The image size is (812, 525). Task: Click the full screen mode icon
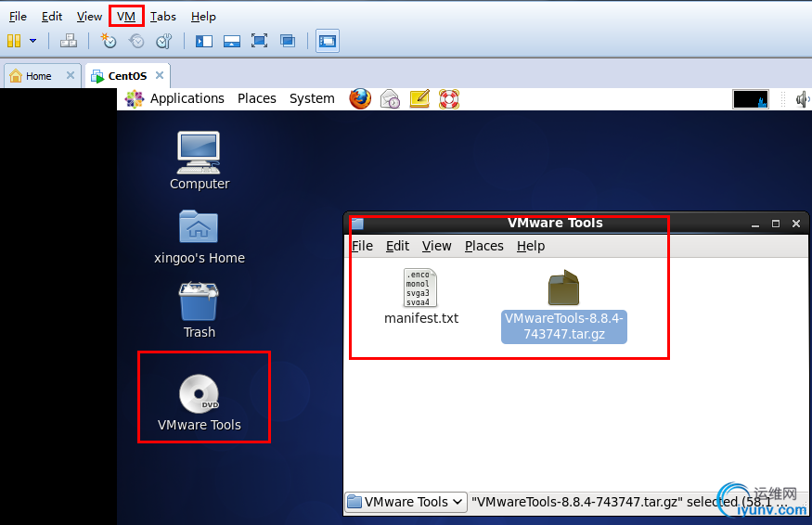[259, 41]
